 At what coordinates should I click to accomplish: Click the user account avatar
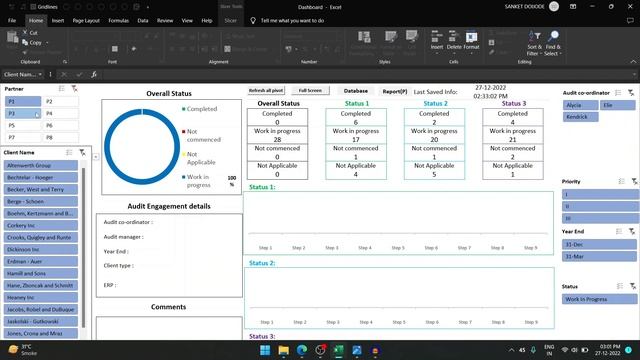point(554,7)
